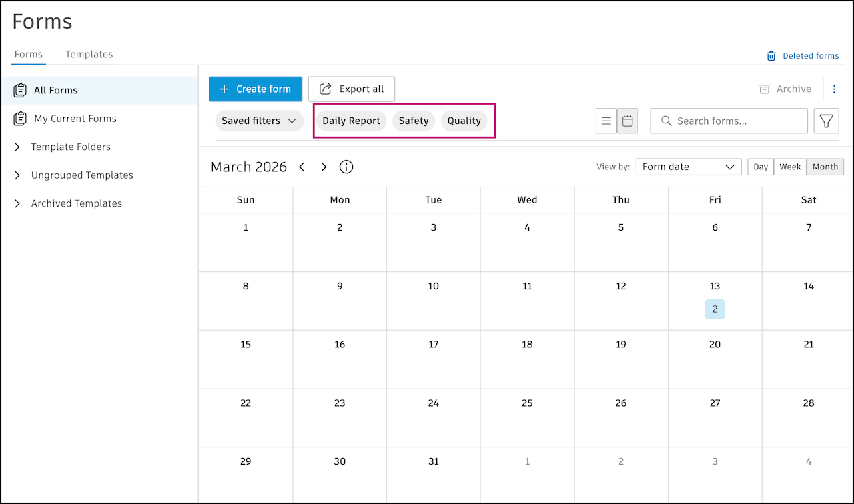Open the Saved filters dropdown

coord(259,121)
